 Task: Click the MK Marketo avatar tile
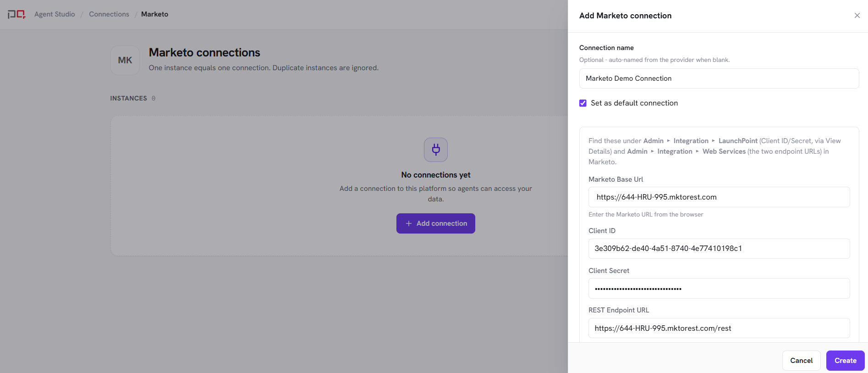click(x=125, y=60)
